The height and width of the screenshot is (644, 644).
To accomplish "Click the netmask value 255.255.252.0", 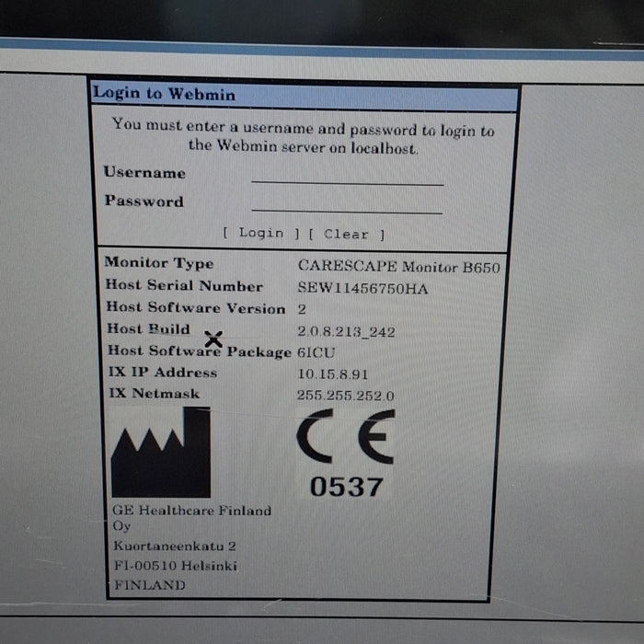I will click(x=345, y=396).
